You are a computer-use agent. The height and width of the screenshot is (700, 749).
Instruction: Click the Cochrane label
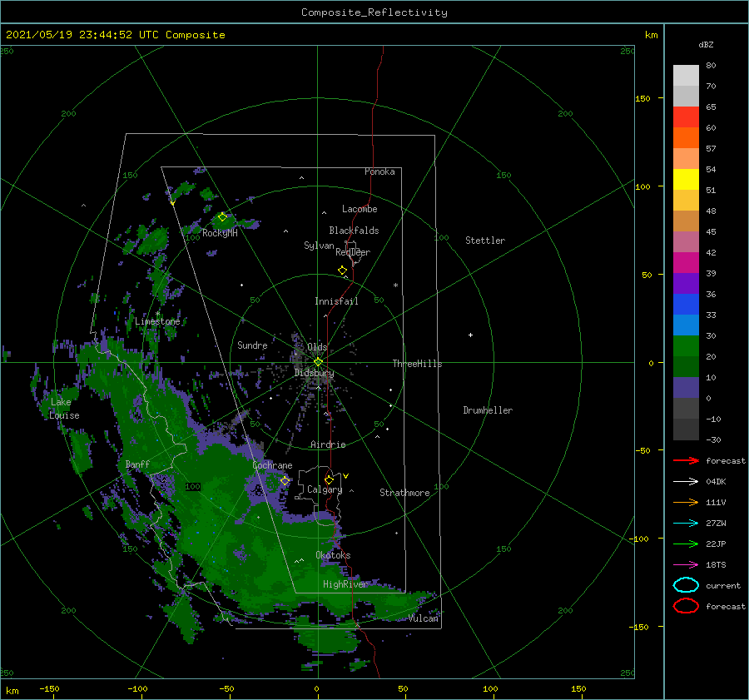[272, 465]
